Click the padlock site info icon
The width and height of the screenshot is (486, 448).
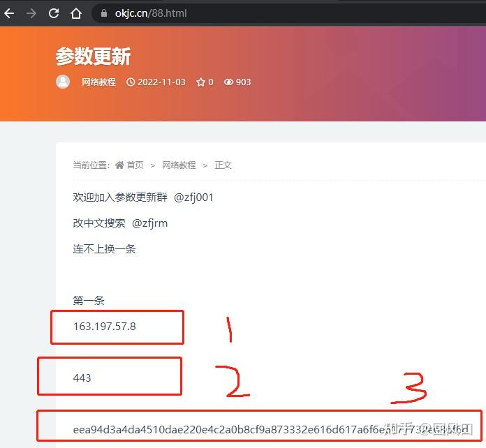104,13
